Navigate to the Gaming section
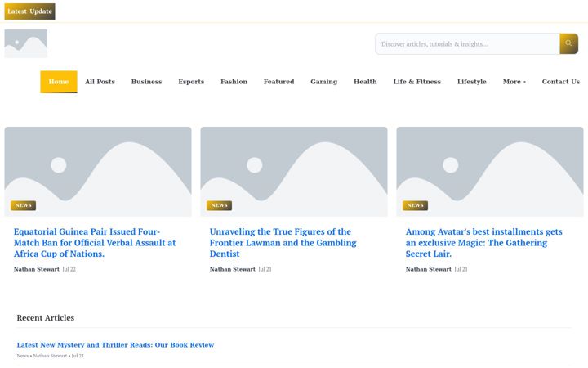The image size is (588, 368). [x=324, y=82]
